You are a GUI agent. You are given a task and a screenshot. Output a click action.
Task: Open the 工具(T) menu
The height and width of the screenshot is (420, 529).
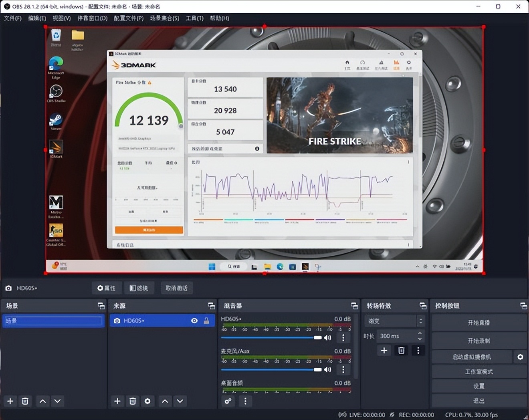pos(194,18)
